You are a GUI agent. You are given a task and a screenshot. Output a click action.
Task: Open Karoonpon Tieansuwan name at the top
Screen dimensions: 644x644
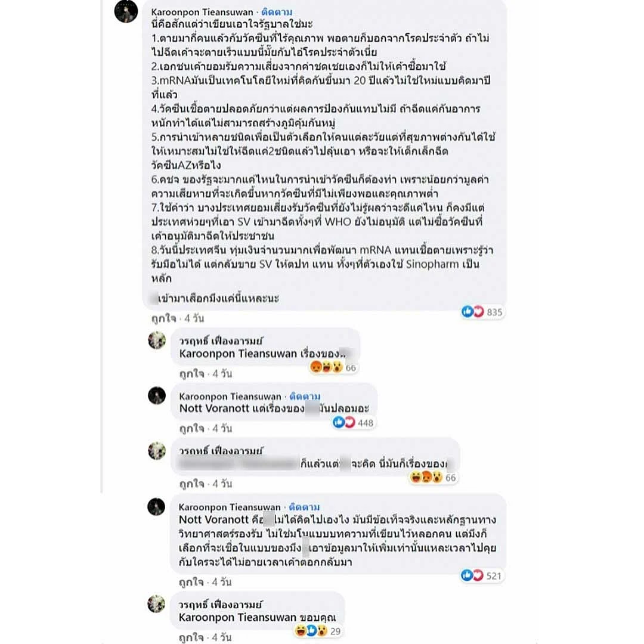click(202, 12)
